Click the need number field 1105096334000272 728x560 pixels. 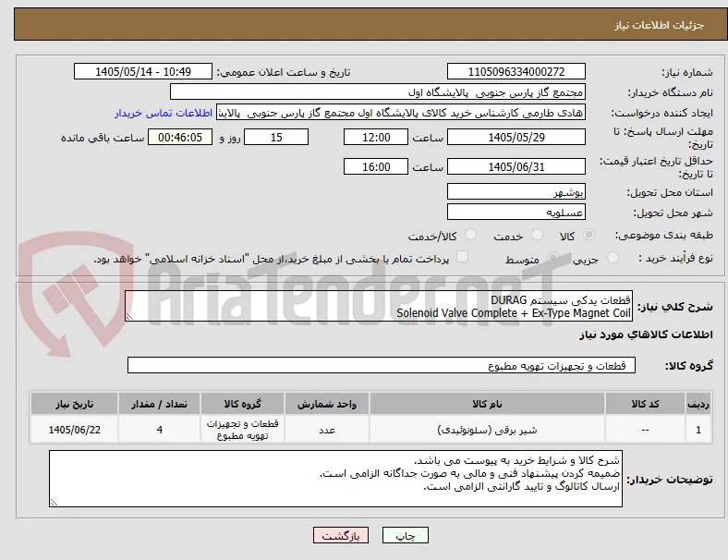(516, 71)
